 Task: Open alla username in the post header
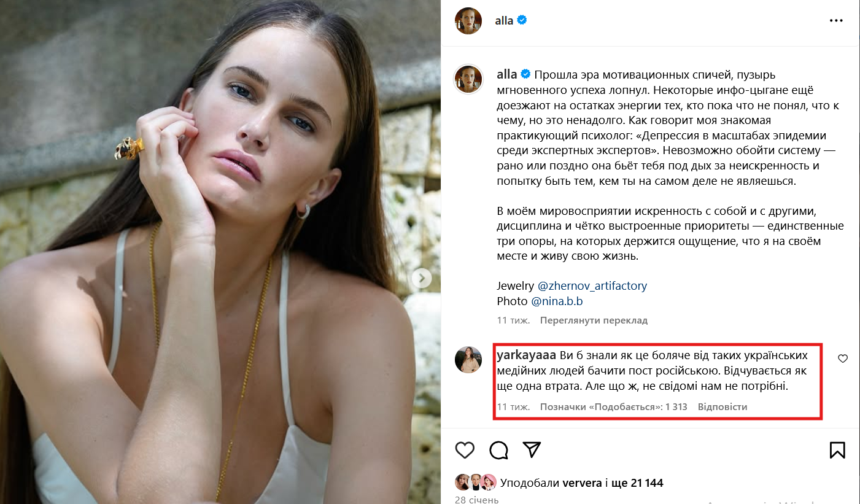coord(504,21)
